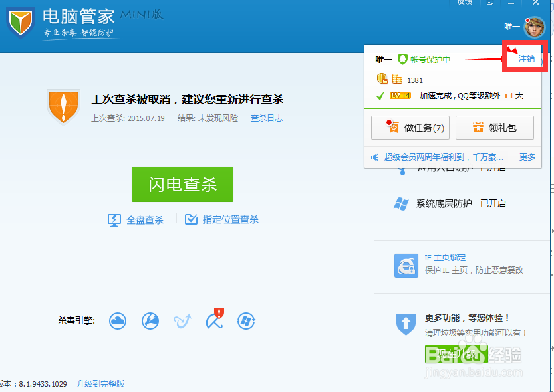Click the upgrade arrow shield icon
Screen dimensions: 554x392
click(406, 324)
